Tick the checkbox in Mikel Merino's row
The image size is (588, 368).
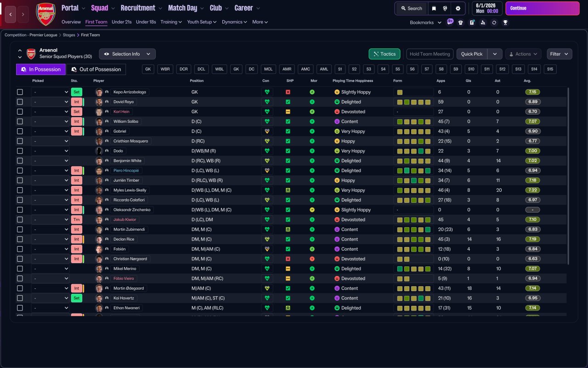[x=20, y=269]
